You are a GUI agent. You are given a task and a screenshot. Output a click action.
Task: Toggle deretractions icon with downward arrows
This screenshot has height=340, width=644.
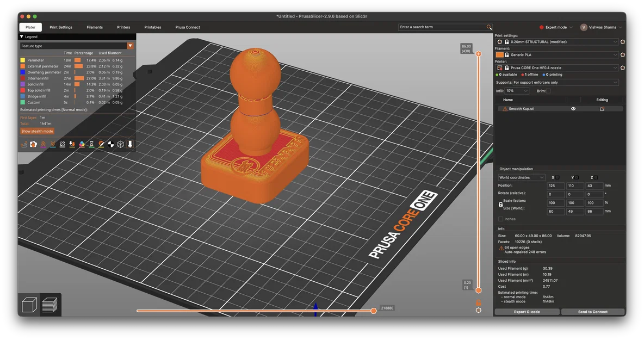click(53, 144)
